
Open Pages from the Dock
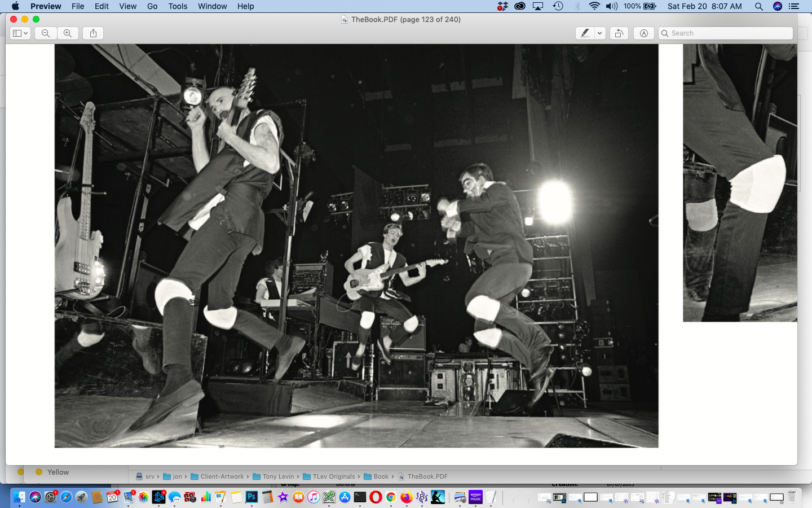220,497
